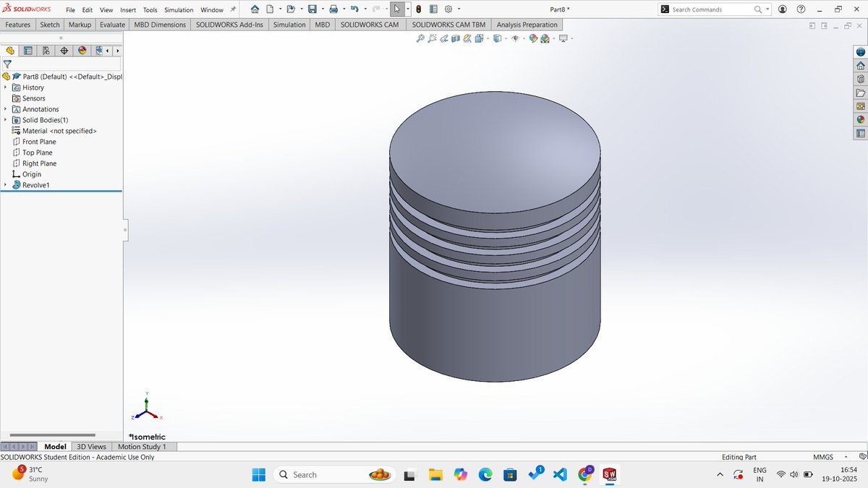Switch to ConfigurationManager tab icon
The height and width of the screenshot is (488, 868).
tap(46, 51)
